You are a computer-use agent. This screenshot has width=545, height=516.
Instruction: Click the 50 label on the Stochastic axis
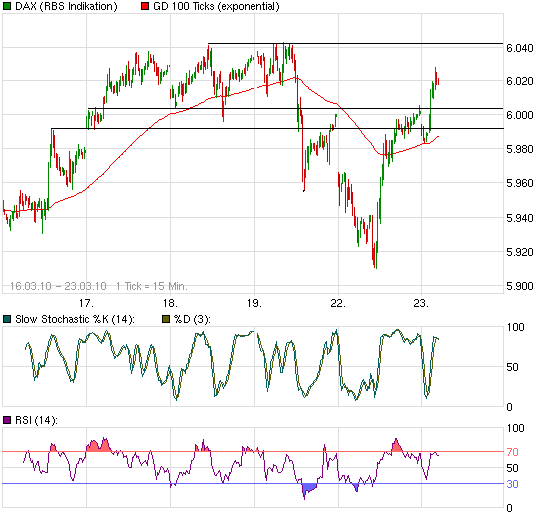512,367
